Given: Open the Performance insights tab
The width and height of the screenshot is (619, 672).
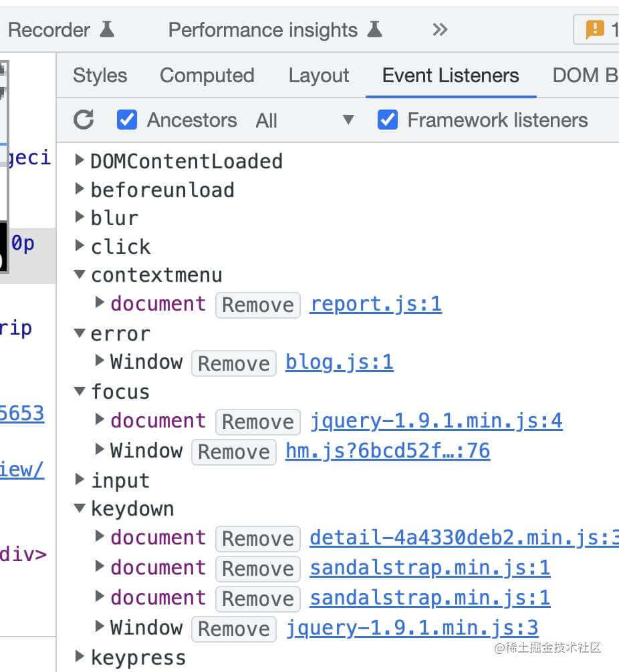Looking at the screenshot, I should pyautogui.click(x=274, y=30).
